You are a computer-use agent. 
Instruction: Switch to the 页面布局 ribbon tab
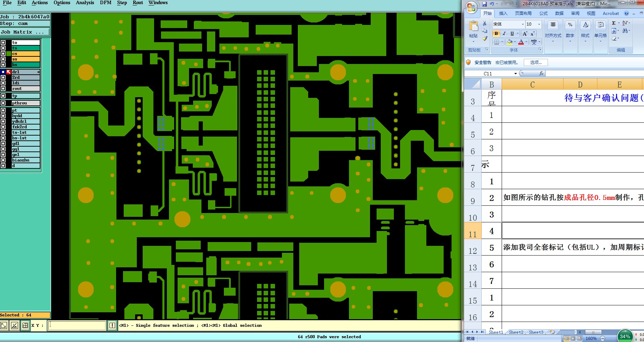click(x=523, y=13)
